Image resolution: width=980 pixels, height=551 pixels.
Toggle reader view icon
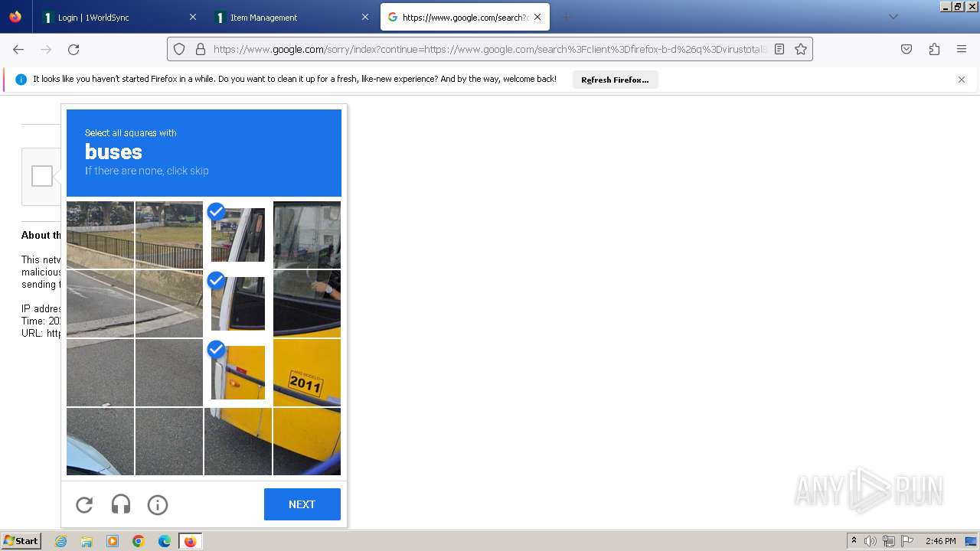click(x=779, y=49)
